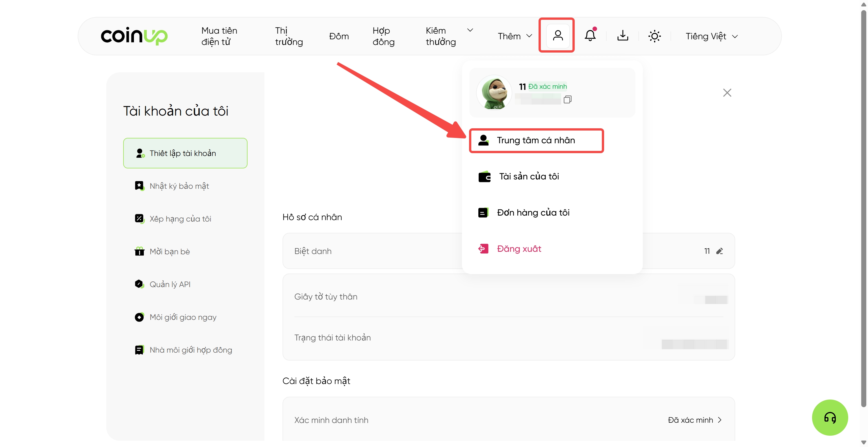Click the order icon beside Đơn hàng của tôi
The image size is (868, 447).
(x=483, y=212)
